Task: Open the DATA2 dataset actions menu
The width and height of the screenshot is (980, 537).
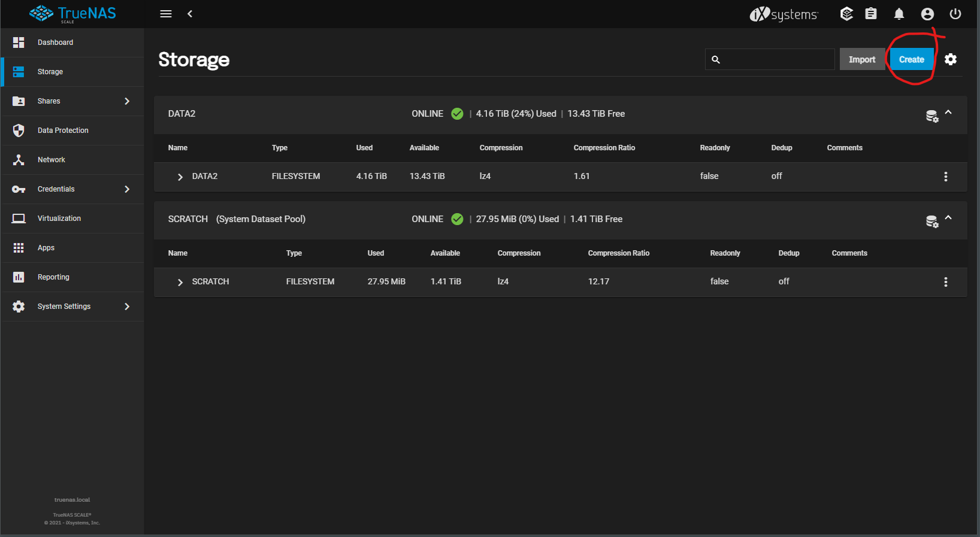Action: click(945, 177)
